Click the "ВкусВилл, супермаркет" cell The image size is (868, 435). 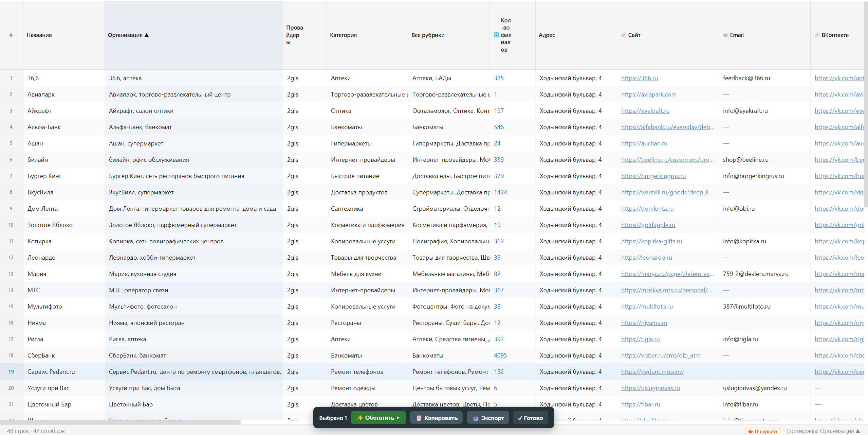point(193,192)
